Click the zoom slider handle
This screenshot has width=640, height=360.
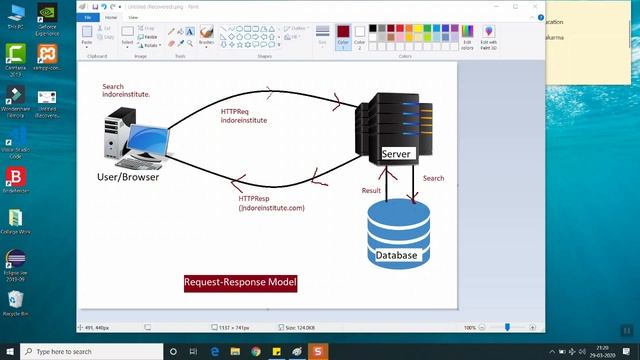[x=507, y=327]
